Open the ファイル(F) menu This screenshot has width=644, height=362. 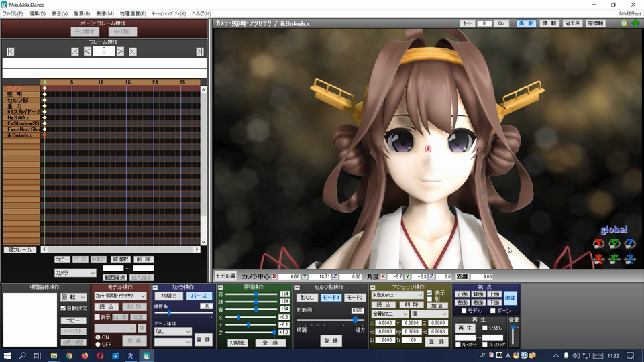click(x=13, y=13)
